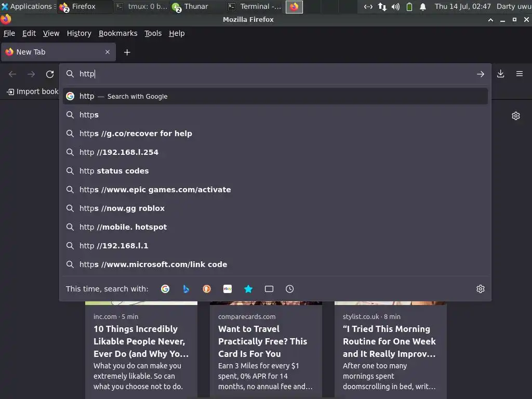Open the inc.com Likable People article
This screenshot has width=532, height=399.
click(x=141, y=350)
